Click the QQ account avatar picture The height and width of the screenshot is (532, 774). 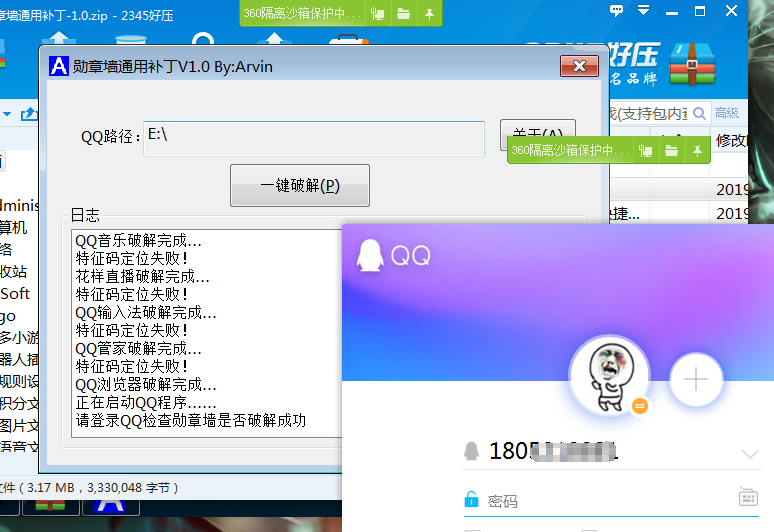tap(610, 378)
